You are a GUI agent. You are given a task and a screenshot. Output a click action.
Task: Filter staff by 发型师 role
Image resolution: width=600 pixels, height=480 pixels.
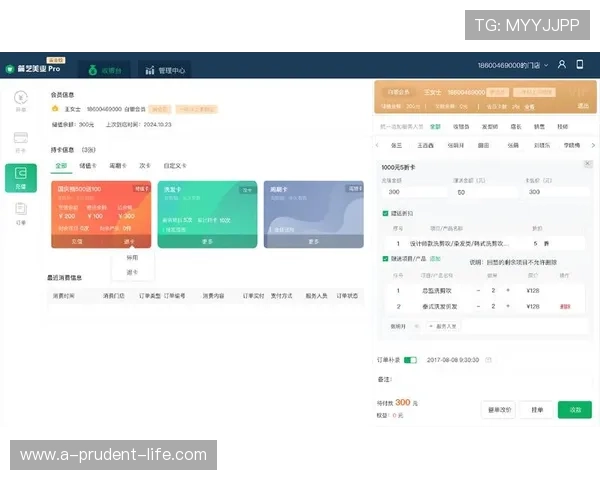pos(490,127)
